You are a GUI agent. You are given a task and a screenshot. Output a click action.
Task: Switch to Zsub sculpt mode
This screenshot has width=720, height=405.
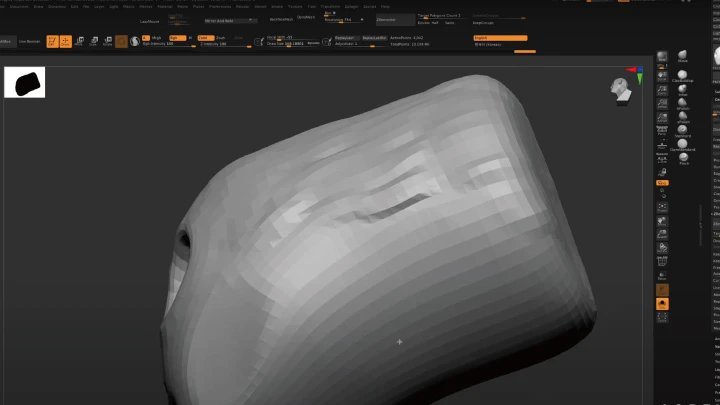(x=220, y=38)
